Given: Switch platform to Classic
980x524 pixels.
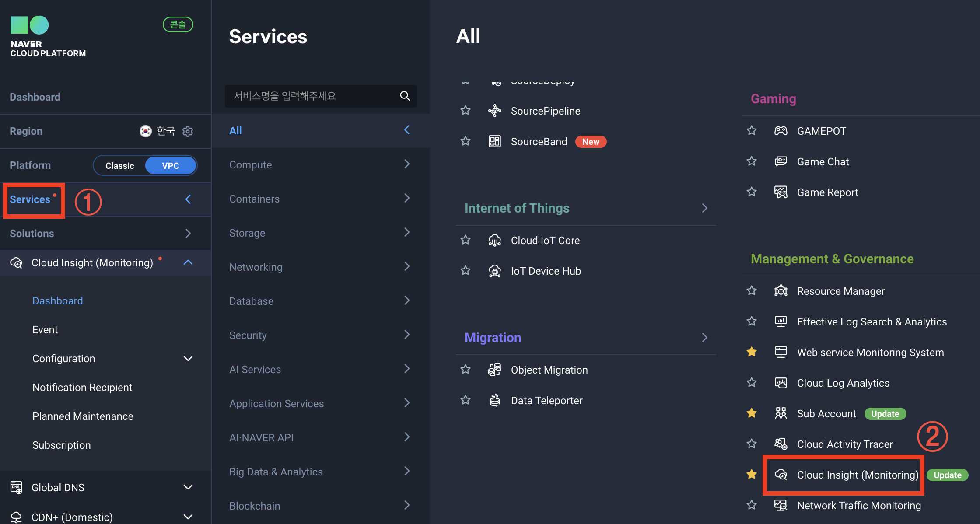Looking at the screenshot, I should point(119,166).
